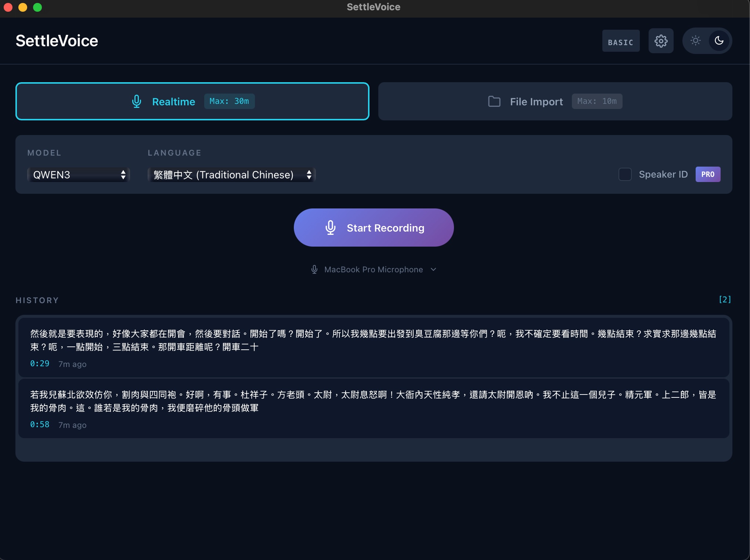Enable the Speaker ID checkbox
750x560 pixels.
(x=625, y=174)
